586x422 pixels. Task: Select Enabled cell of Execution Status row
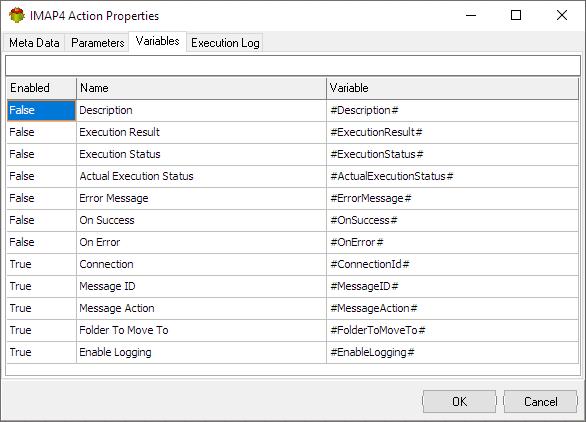(41, 154)
